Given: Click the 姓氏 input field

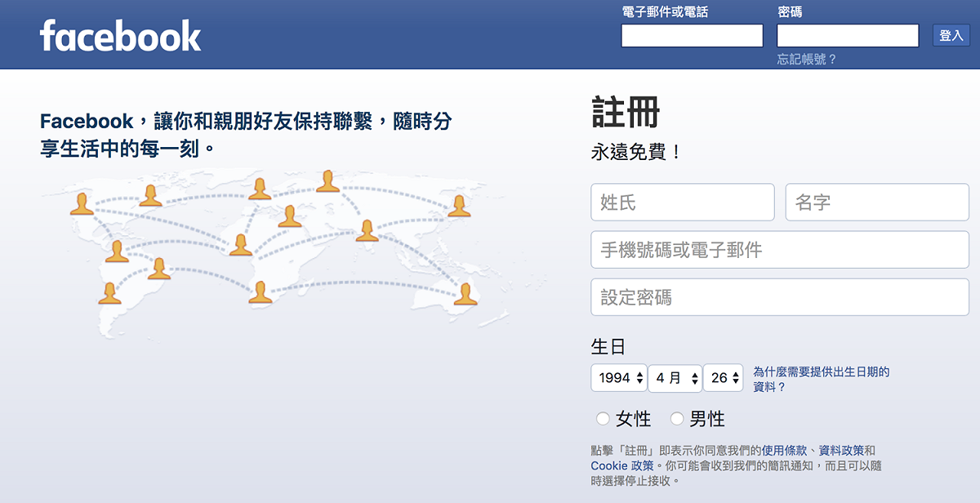Looking at the screenshot, I should pos(683,203).
